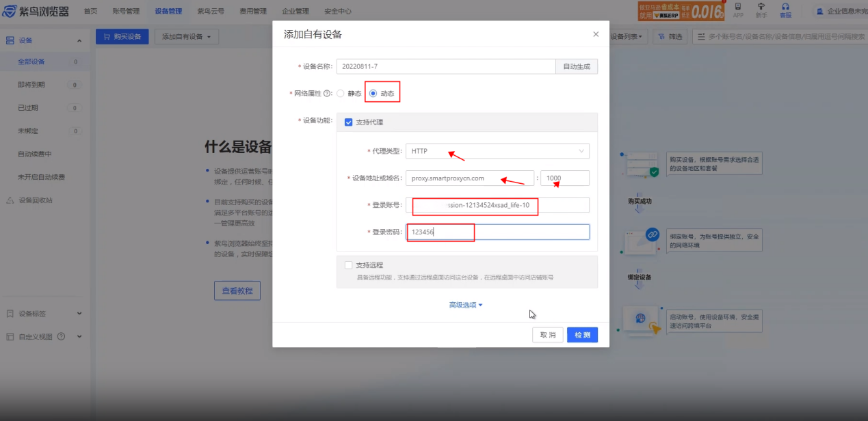
Task: Click the 设备回收站 recycle icon
Action: point(10,200)
